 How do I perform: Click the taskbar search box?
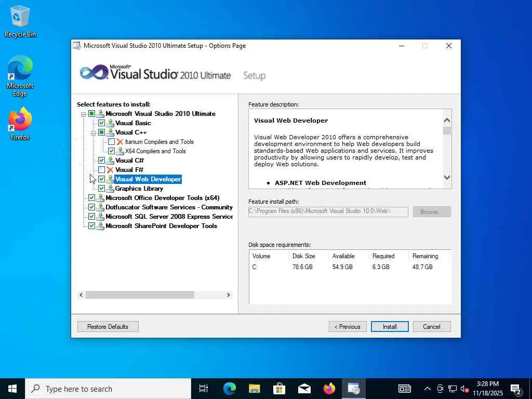click(x=108, y=389)
